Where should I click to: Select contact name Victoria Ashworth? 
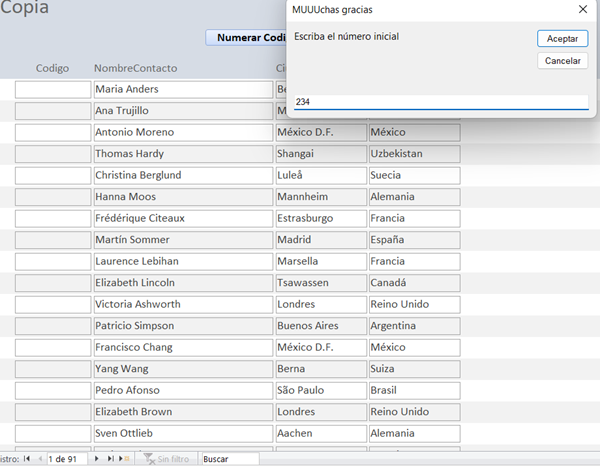[x=183, y=305]
